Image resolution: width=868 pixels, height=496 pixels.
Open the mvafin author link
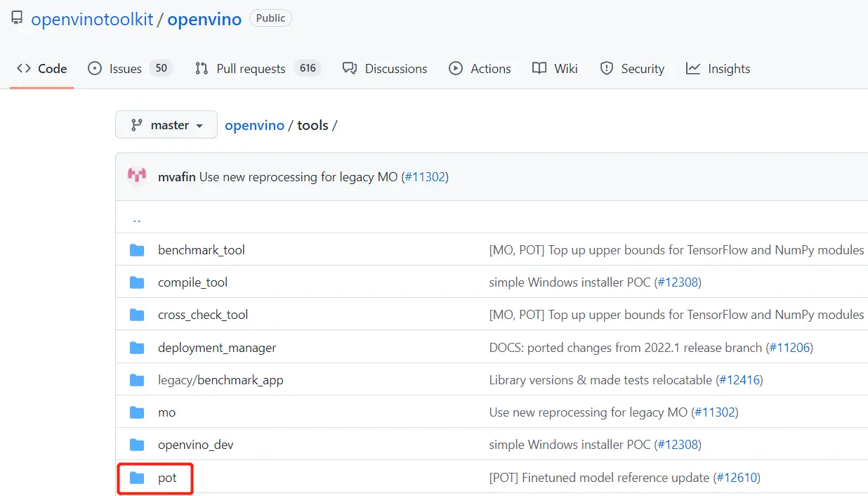pyautogui.click(x=177, y=177)
